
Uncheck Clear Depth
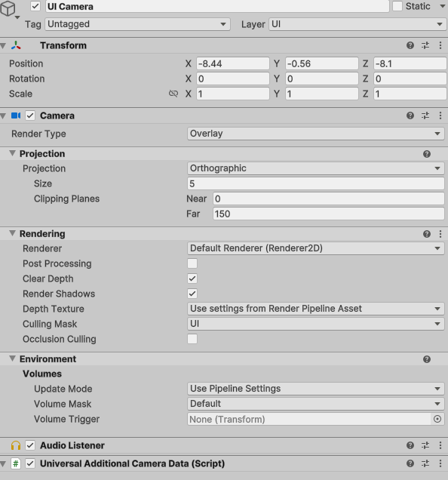(x=192, y=278)
